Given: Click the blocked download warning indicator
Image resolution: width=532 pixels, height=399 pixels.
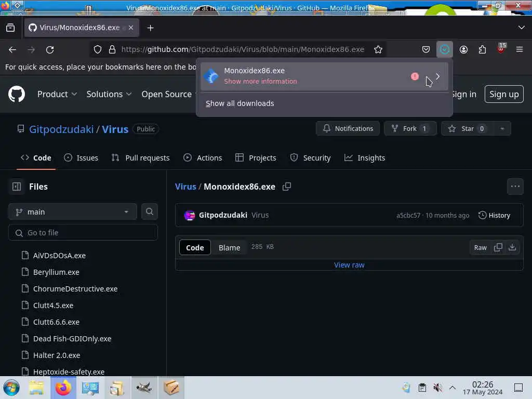Looking at the screenshot, I should tap(415, 77).
